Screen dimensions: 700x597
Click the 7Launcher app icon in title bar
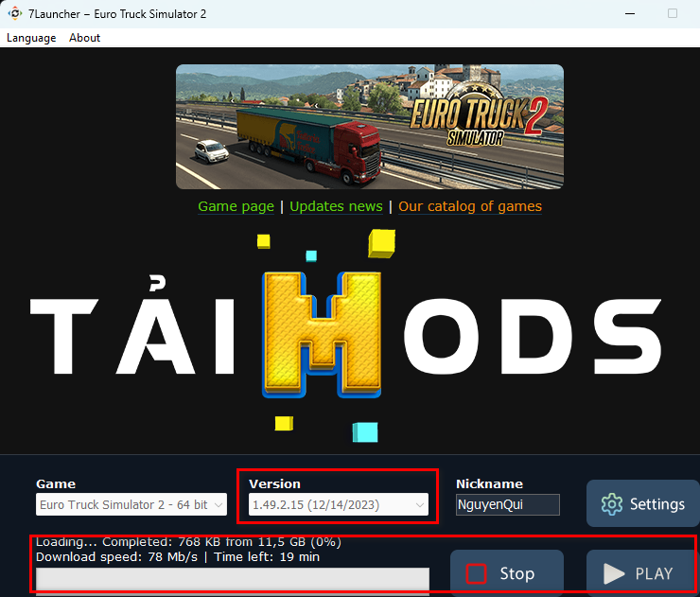pyautogui.click(x=15, y=13)
